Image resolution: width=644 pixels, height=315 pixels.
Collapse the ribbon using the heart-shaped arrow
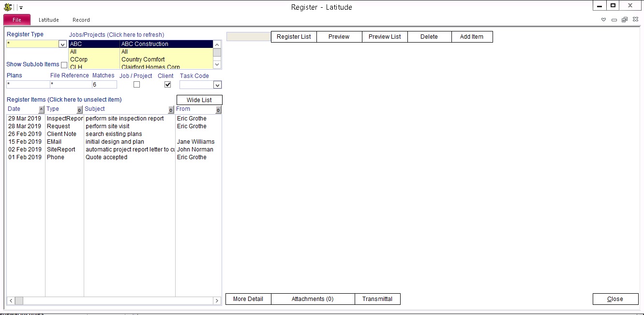603,20
